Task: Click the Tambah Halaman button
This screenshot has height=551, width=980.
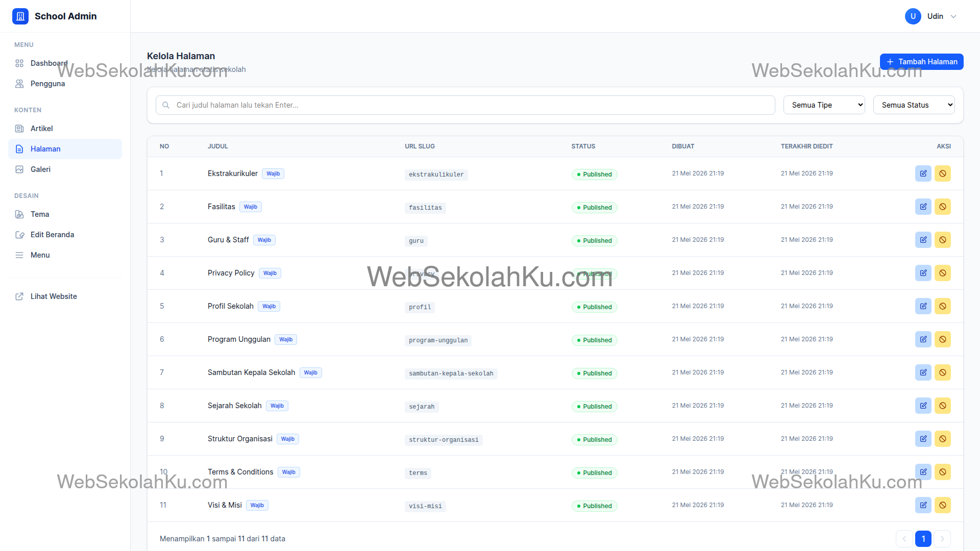Action: point(921,62)
